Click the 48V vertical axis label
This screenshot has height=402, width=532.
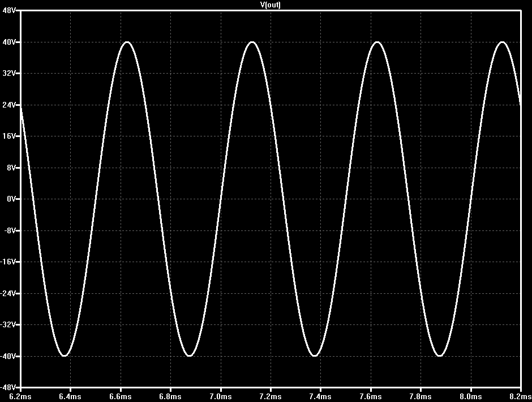pos(9,10)
